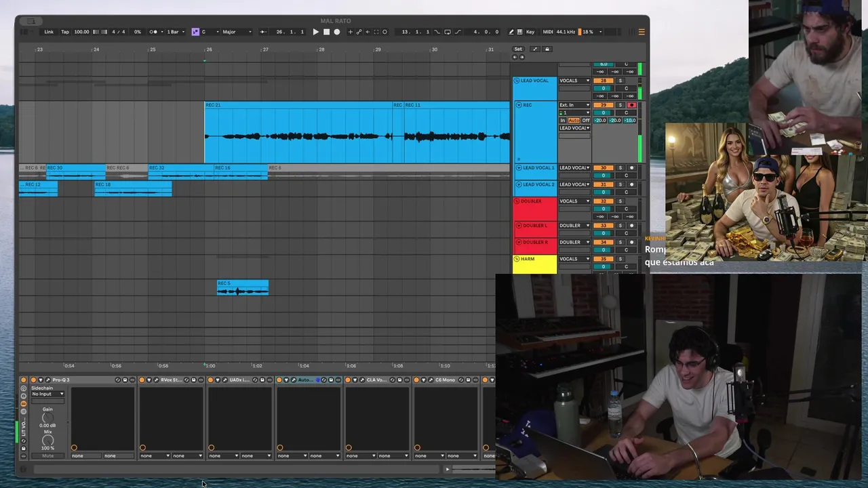Click the Pro-Q 3 Mute button
Image resolution: width=868 pixels, height=488 pixels.
[47, 455]
